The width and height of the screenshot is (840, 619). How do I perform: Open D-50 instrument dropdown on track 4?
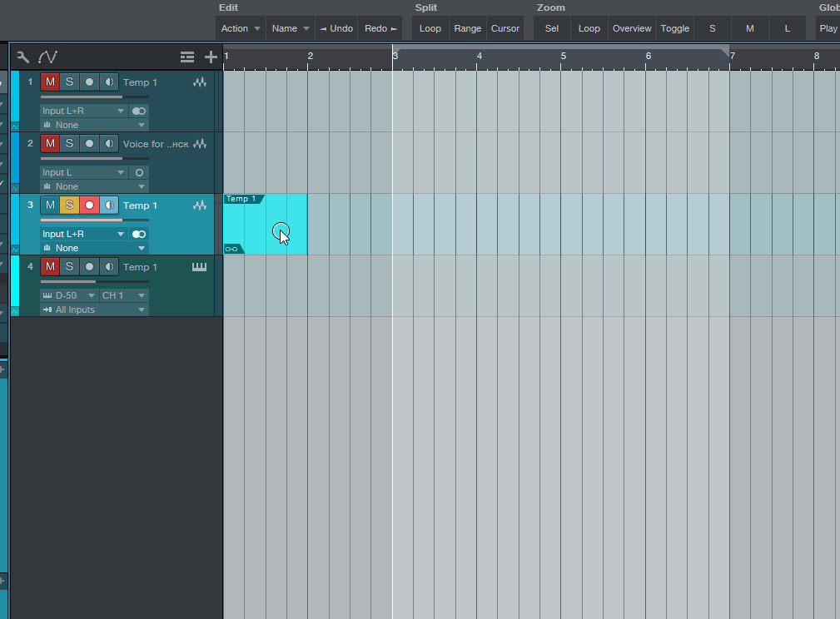(69, 295)
